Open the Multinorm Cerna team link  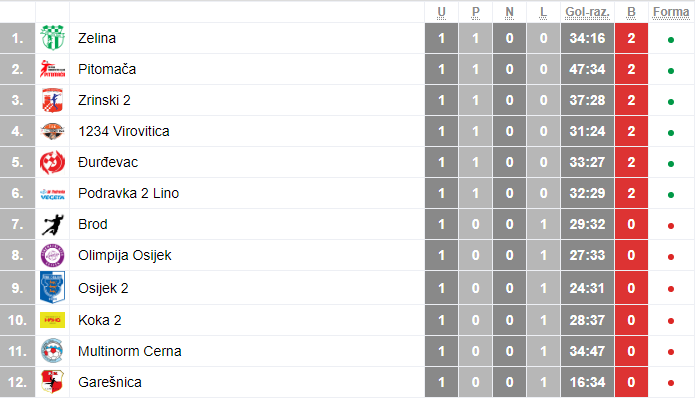[x=130, y=351]
